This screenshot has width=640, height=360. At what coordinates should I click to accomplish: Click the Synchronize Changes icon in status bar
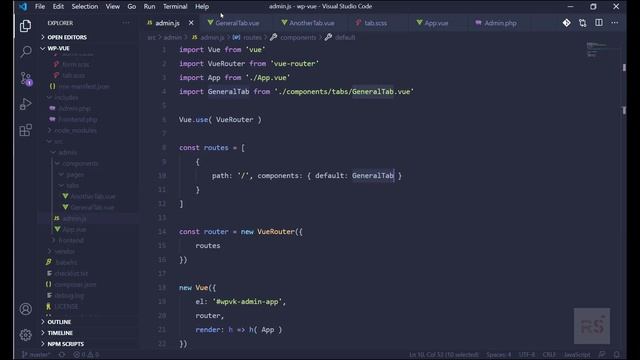click(x=62, y=355)
